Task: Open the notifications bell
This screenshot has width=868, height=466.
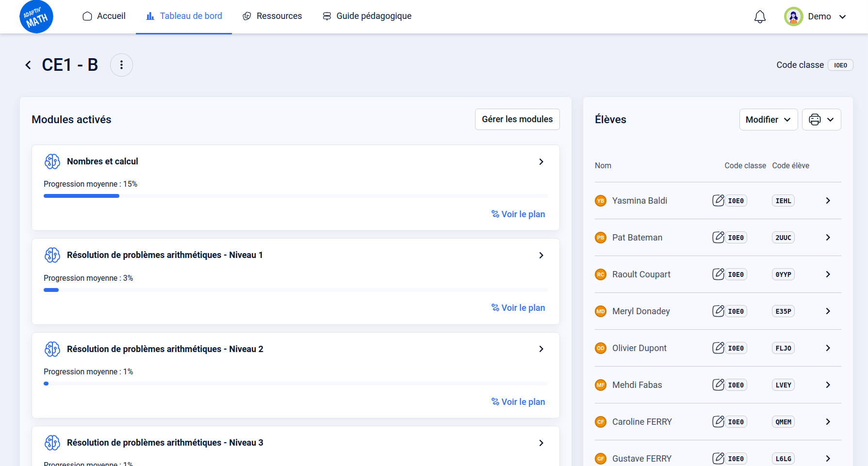Action: point(760,17)
